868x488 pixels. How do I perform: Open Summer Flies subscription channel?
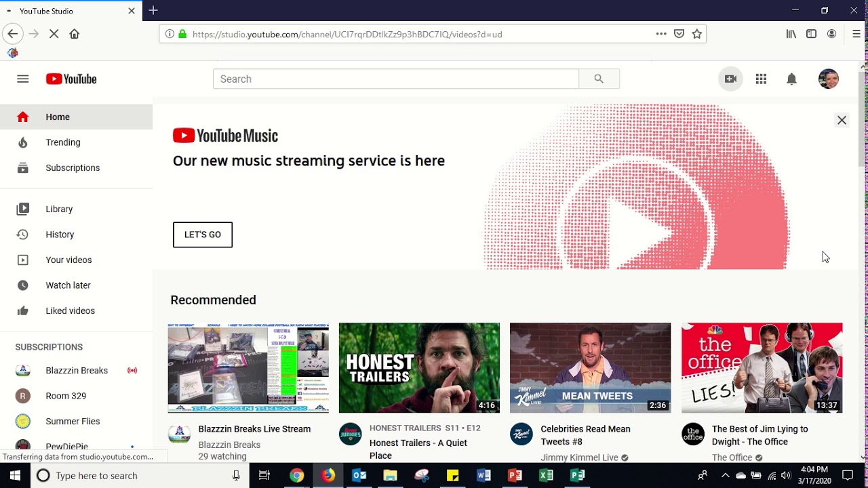point(76,421)
